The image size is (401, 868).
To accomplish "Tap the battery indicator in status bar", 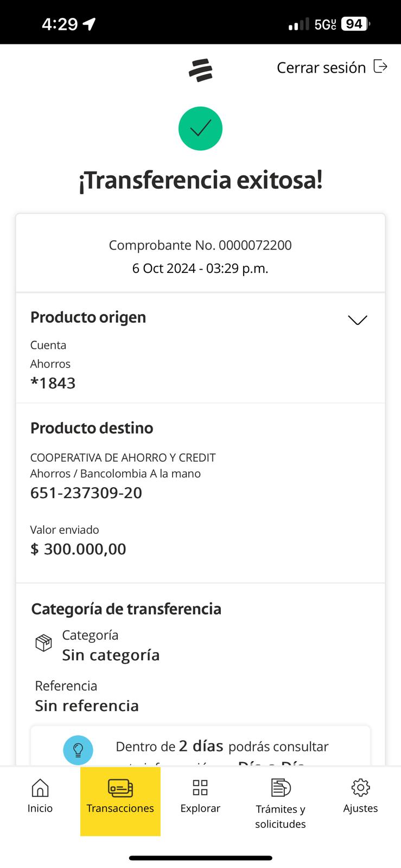I will [x=355, y=24].
